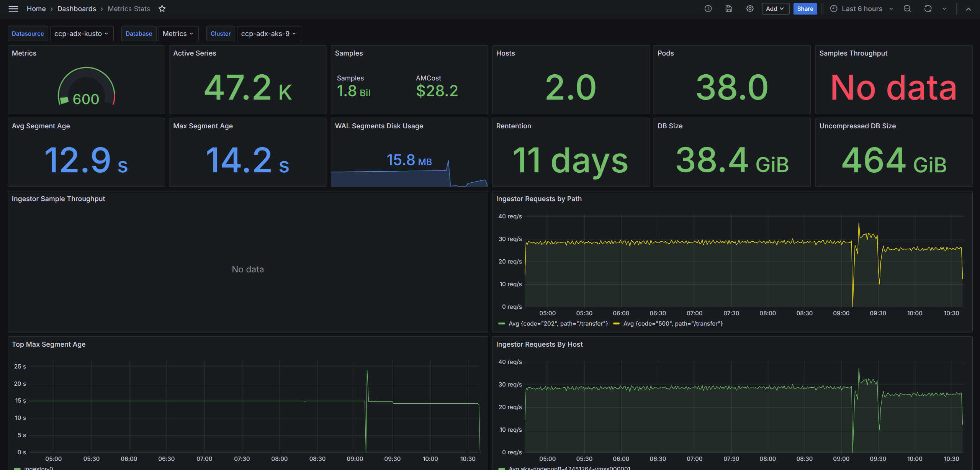Toggle code 500 /transfer legend series
980x470 pixels.
coord(673,324)
